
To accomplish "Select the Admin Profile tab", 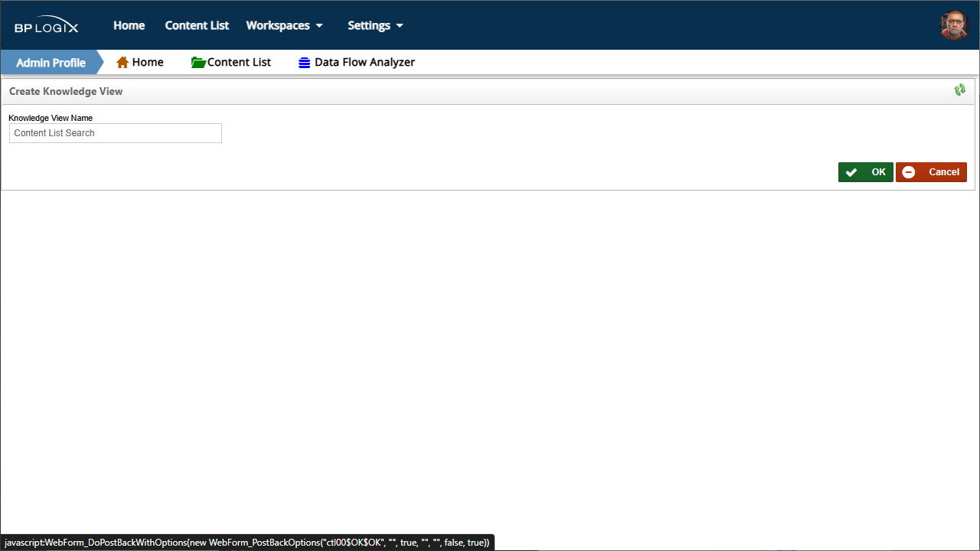I will 51,63.
